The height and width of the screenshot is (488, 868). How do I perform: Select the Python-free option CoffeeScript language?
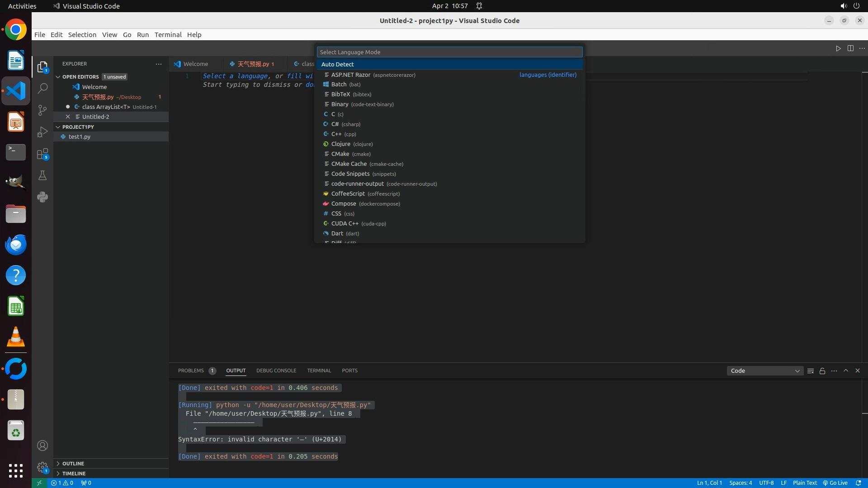click(348, 194)
